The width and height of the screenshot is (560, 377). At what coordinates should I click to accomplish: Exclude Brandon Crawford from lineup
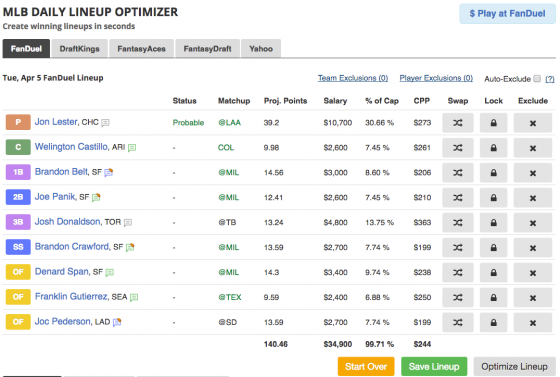[x=532, y=248]
